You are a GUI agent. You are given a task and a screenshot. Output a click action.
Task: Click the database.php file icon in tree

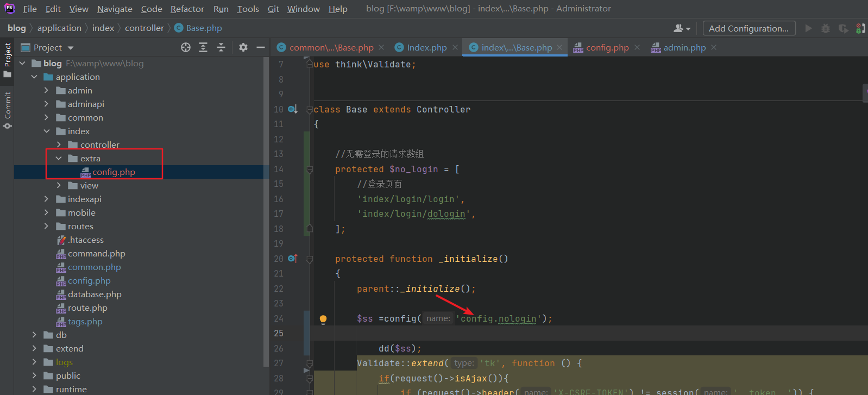[61, 294]
